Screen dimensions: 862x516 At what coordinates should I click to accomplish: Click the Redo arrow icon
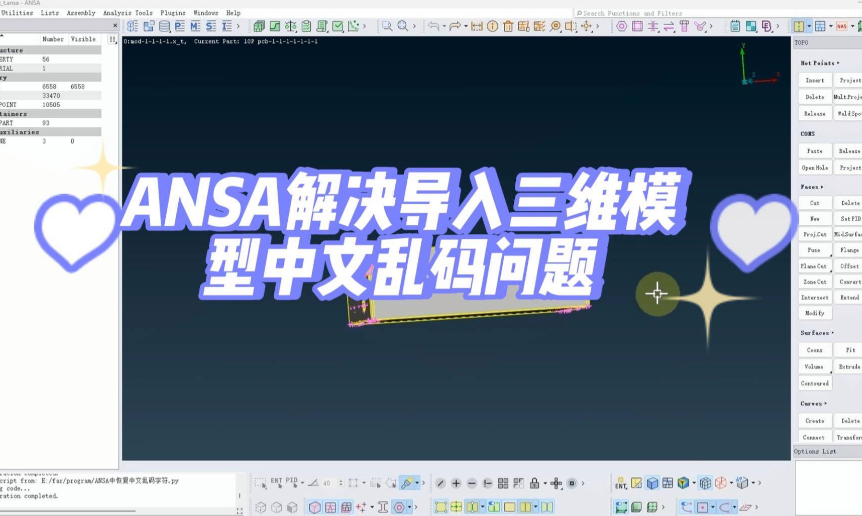point(455,26)
